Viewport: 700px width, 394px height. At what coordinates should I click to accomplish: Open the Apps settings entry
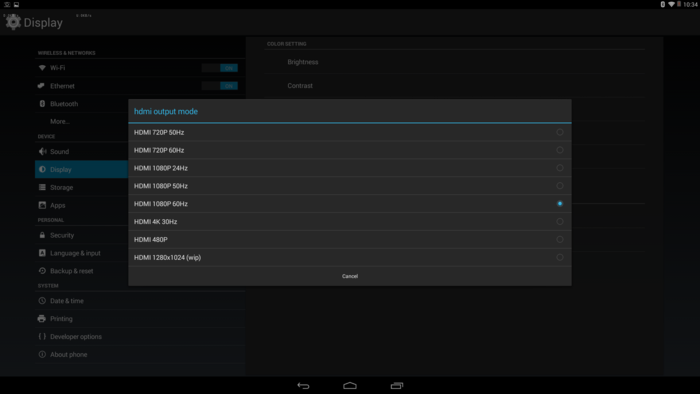click(82, 205)
